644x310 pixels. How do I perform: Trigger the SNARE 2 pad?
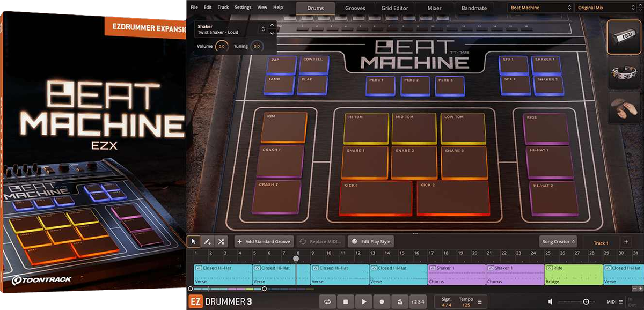pos(414,163)
